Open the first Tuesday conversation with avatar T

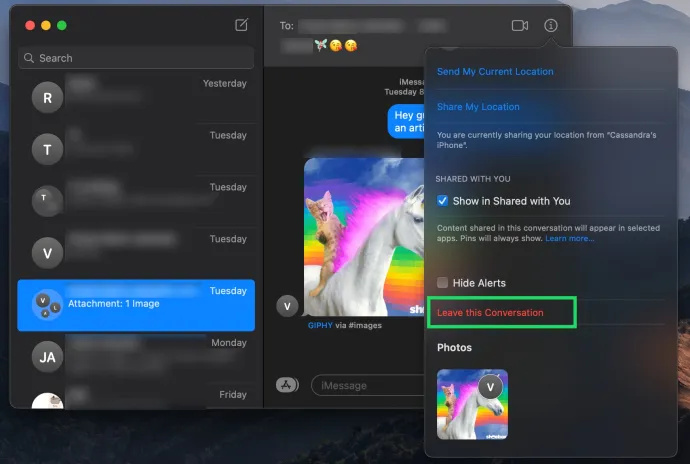point(136,149)
